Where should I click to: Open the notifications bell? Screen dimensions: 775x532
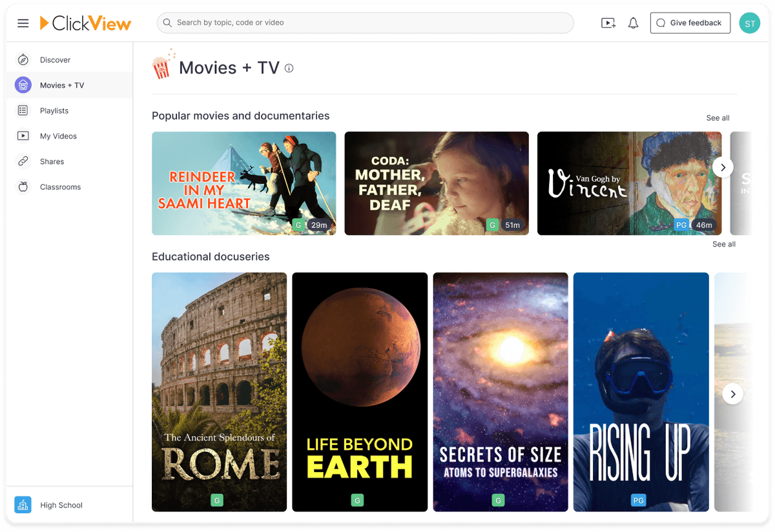[634, 23]
